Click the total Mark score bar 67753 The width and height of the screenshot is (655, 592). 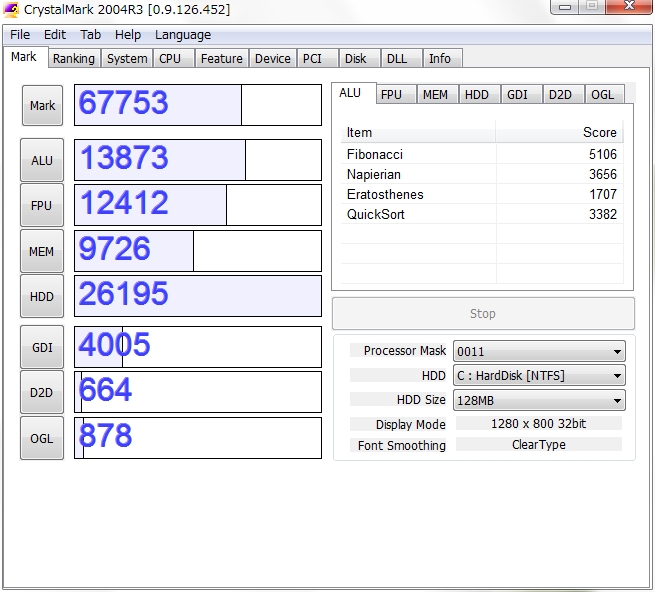[x=198, y=105]
